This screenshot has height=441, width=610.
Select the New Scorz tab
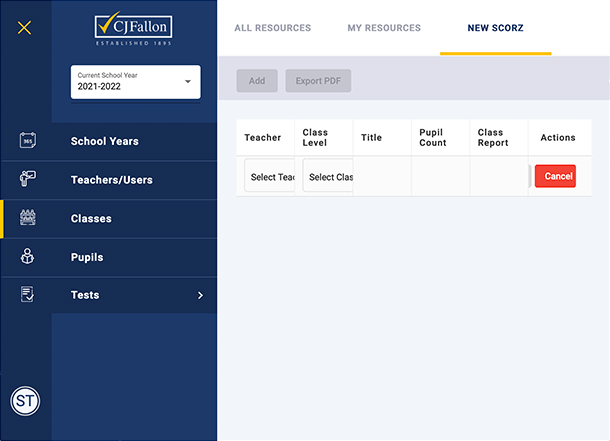[495, 28]
